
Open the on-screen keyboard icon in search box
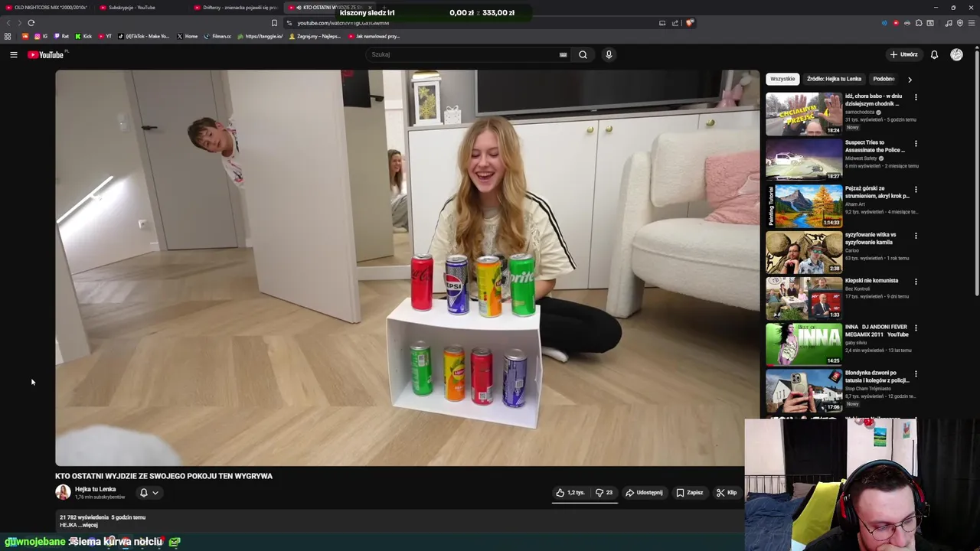pyautogui.click(x=563, y=54)
